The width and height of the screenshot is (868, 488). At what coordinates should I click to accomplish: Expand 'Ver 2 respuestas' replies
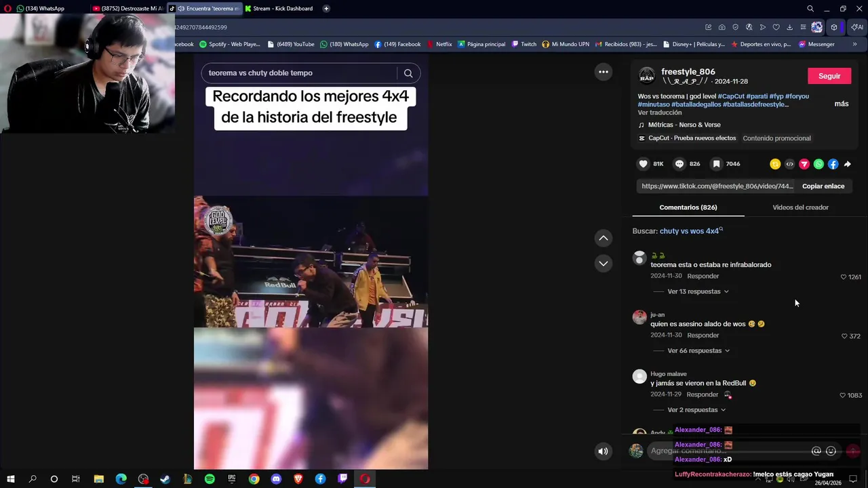pos(696,410)
